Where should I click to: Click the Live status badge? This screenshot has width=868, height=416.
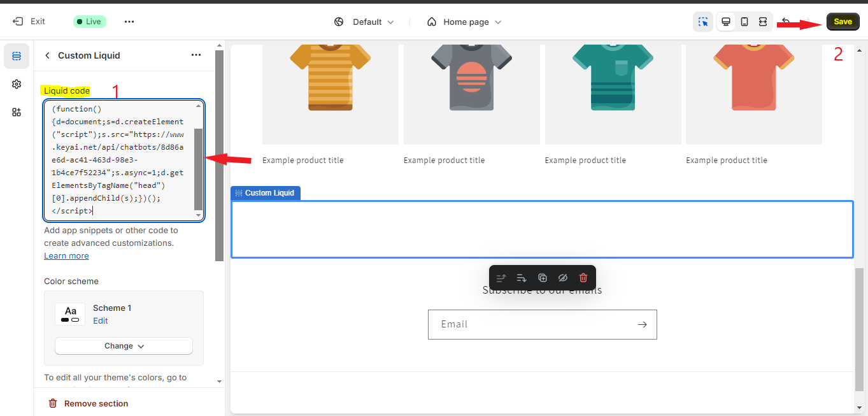(89, 22)
